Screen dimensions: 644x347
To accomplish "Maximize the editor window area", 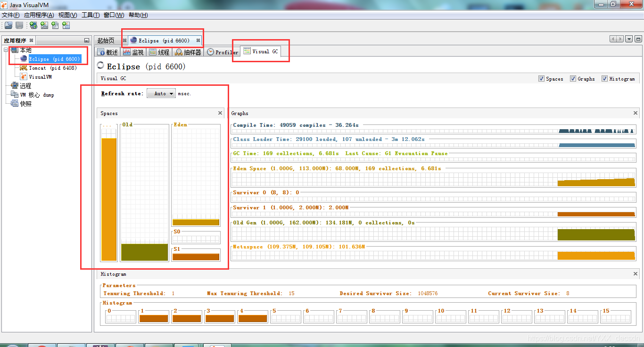I will tap(638, 39).
